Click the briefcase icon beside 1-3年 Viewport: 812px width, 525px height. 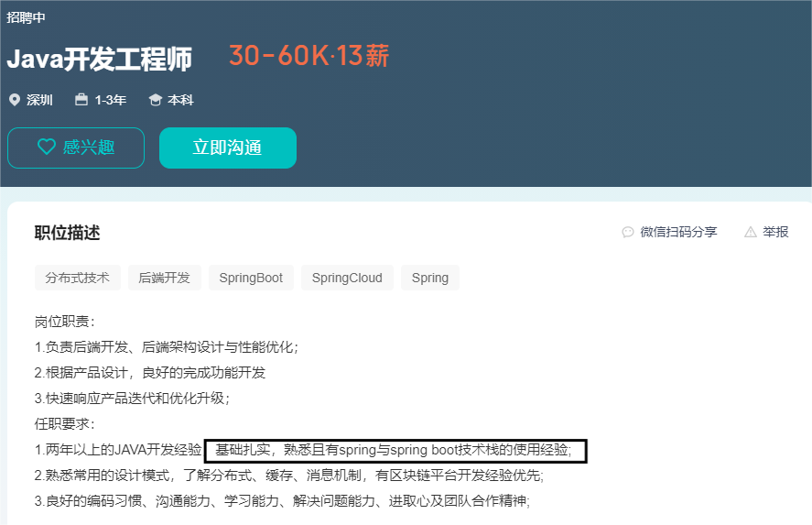(x=81, y=100)
